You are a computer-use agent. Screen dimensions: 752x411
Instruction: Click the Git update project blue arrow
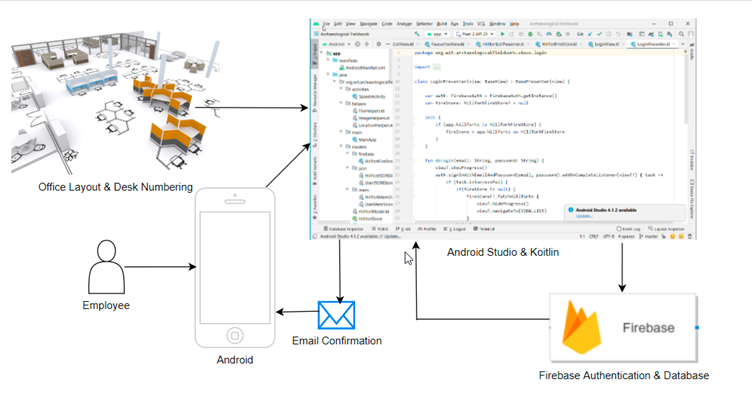pos(590,34)
